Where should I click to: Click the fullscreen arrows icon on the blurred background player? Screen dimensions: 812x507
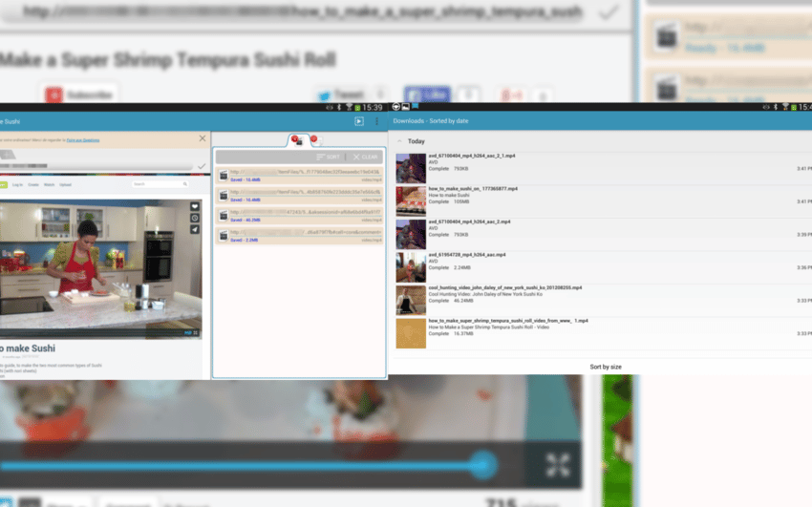[x=558, y=465]
